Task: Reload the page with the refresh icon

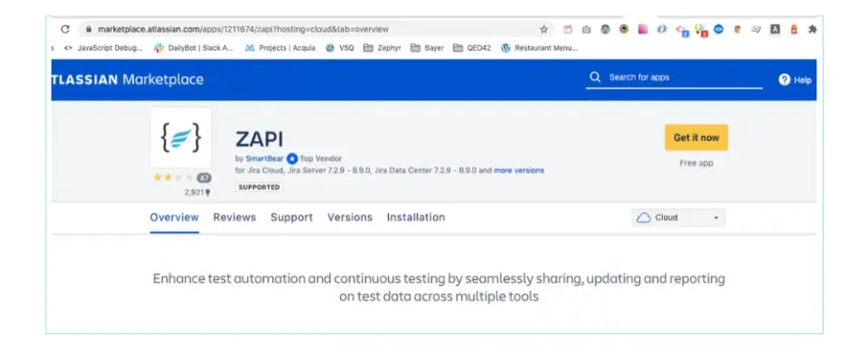Action: [65, 29]
